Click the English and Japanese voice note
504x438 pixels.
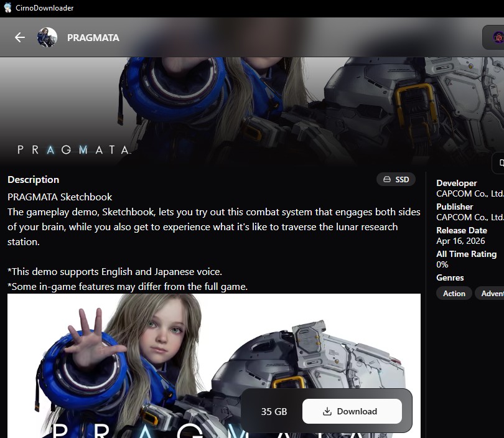pos(114,272)
